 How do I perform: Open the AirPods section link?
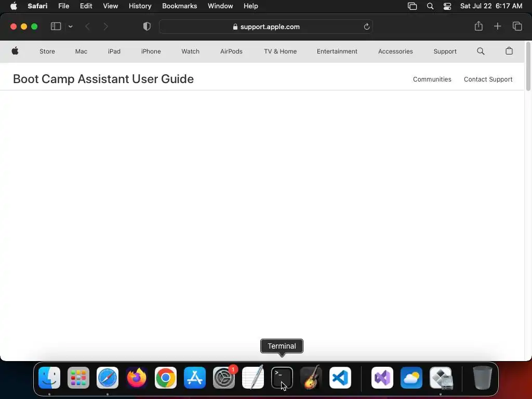231,51
